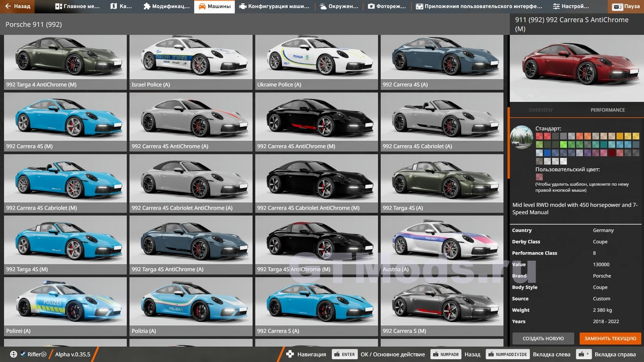Select the 992 Targa 4 AntiChrome (M) car
Image resolution: width=644 pixels, height=362 pixels.
[65, 62]
